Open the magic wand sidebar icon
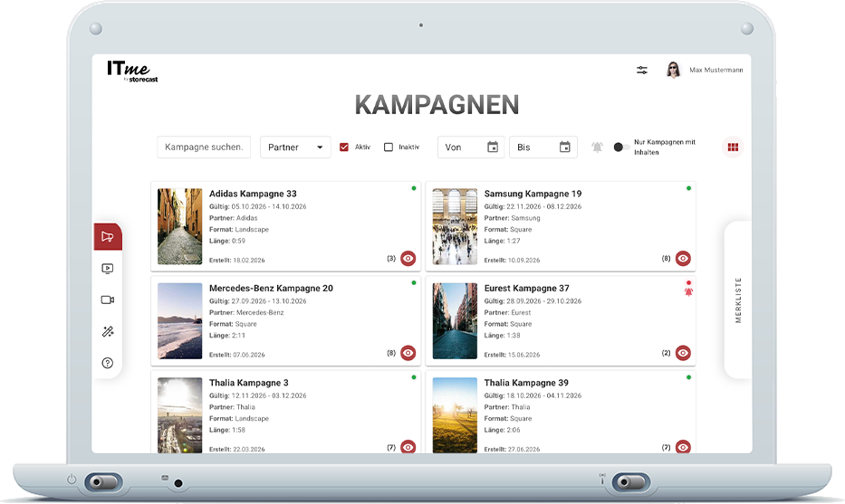This screenshot has height=504, width=845. point(108,332)
